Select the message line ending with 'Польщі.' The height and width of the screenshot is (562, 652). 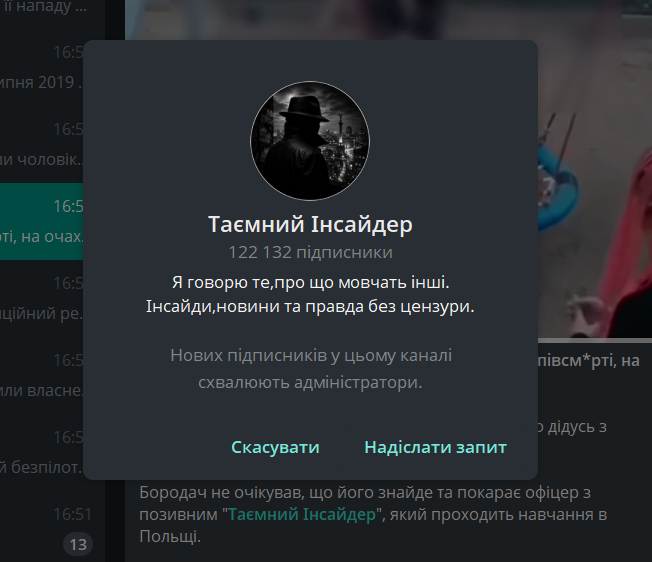click(x=170, y=537)
